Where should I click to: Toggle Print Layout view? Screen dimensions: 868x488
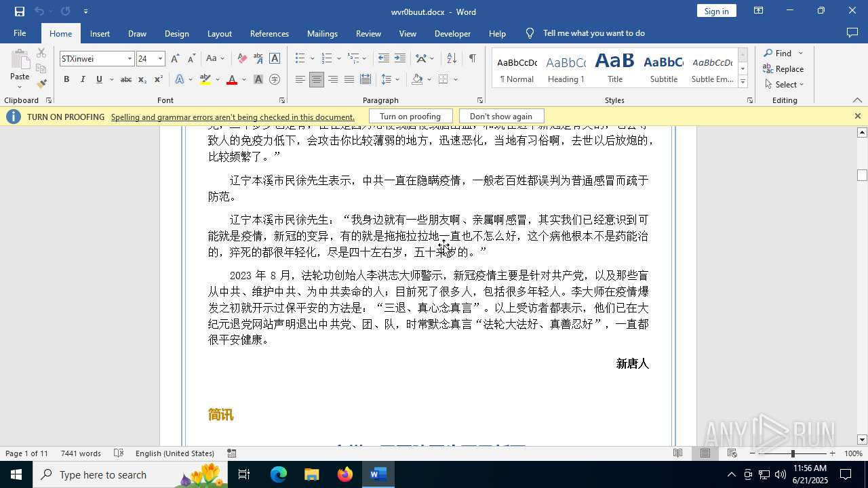click(x=705, y=453)
